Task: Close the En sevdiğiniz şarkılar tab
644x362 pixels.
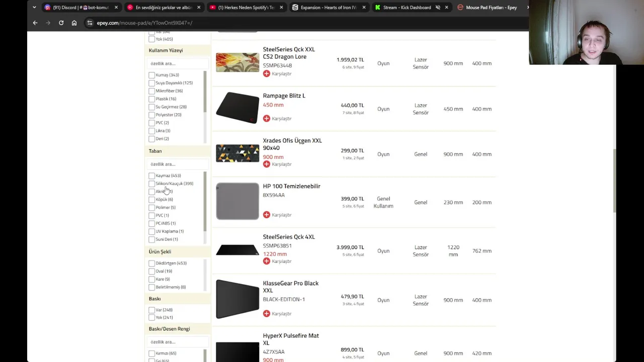Action: 199,8
